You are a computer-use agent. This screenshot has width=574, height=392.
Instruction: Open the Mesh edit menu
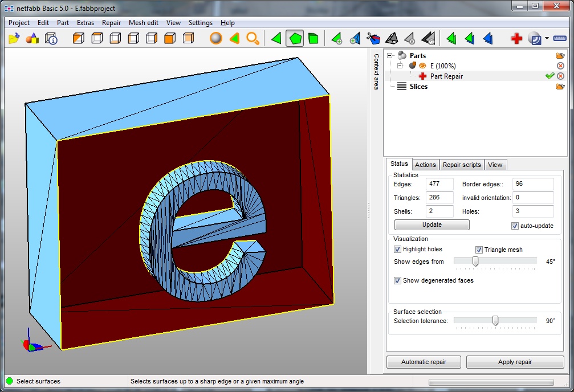(x=144, y=23)
